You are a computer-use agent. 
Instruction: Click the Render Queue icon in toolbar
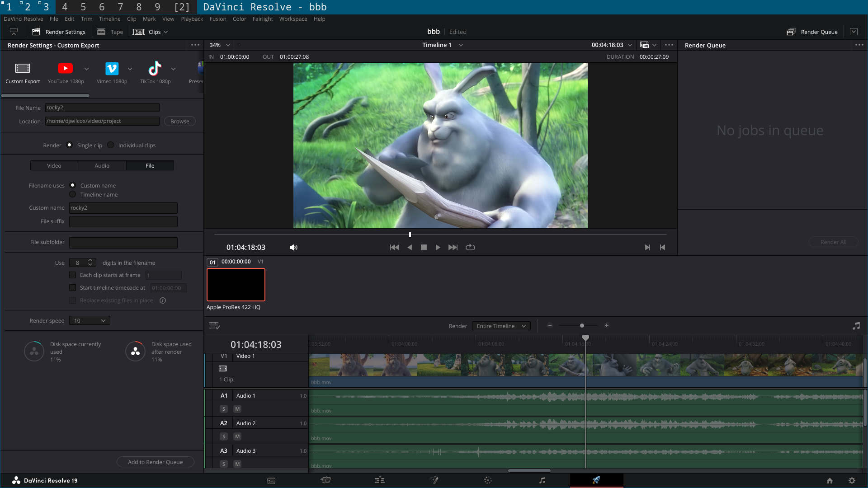(791, 32)
